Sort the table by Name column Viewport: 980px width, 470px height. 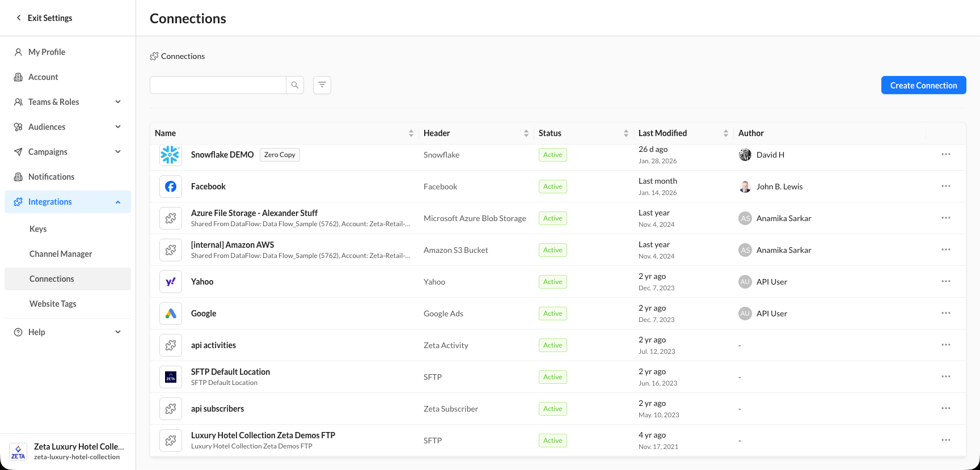click(411, 133)
